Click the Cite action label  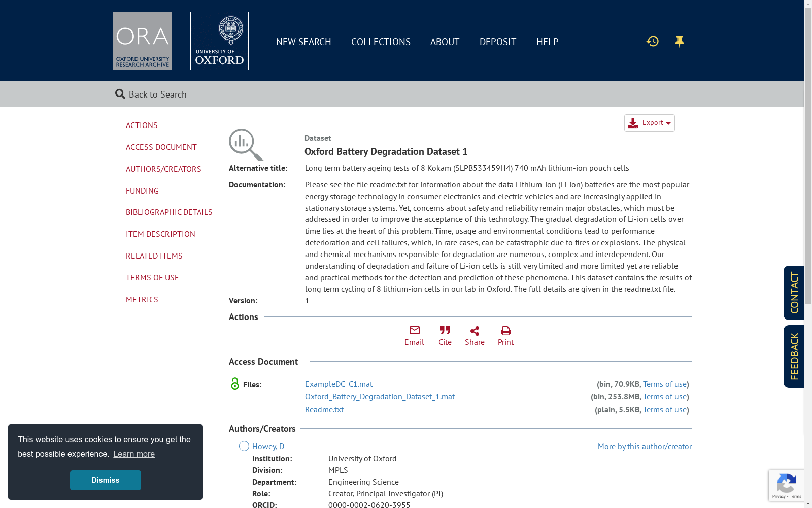(x=445, y=342)
